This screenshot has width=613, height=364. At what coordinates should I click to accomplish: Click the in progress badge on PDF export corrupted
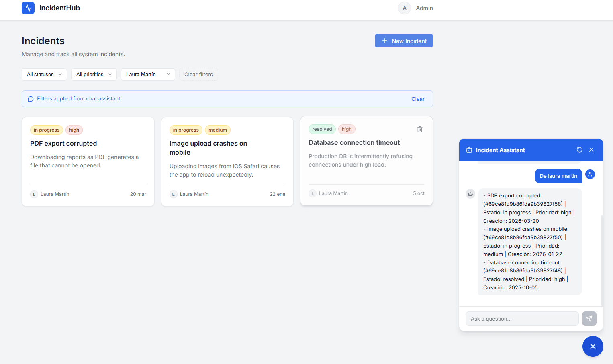46,130
